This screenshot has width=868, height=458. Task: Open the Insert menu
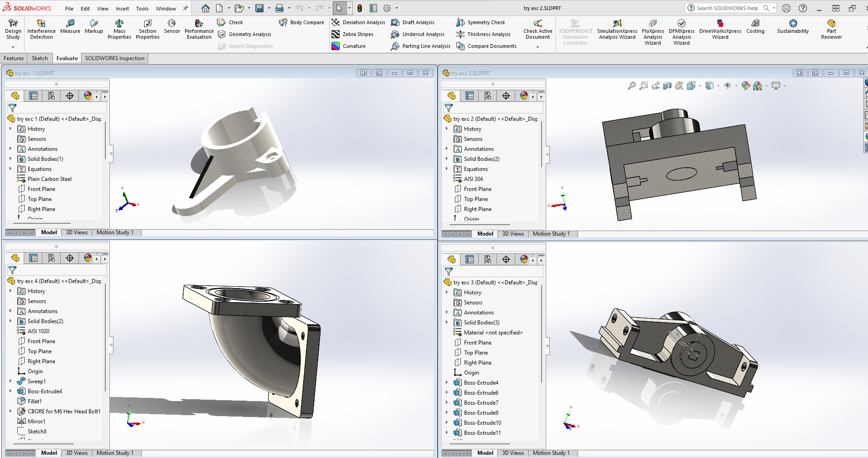point(122,9)
